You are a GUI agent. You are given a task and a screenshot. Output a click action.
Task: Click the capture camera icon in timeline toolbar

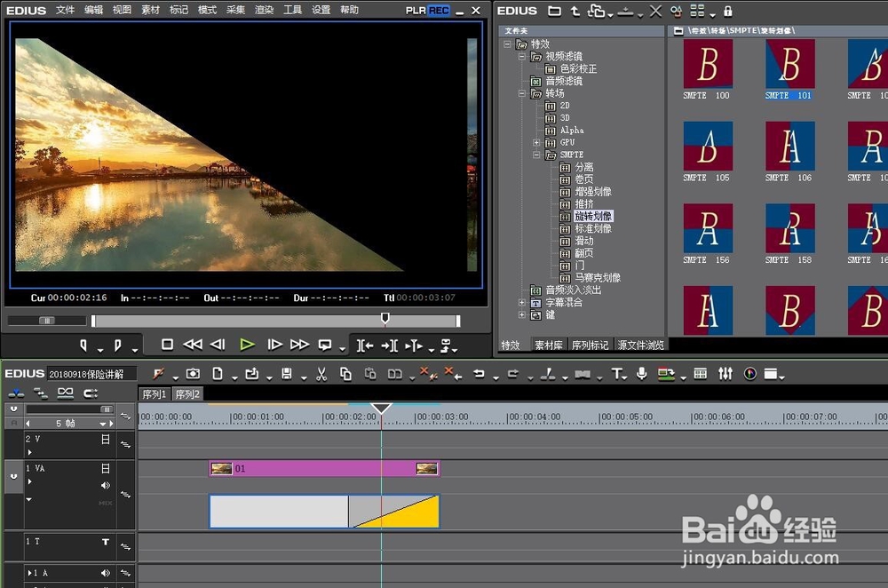coord(193,374)
